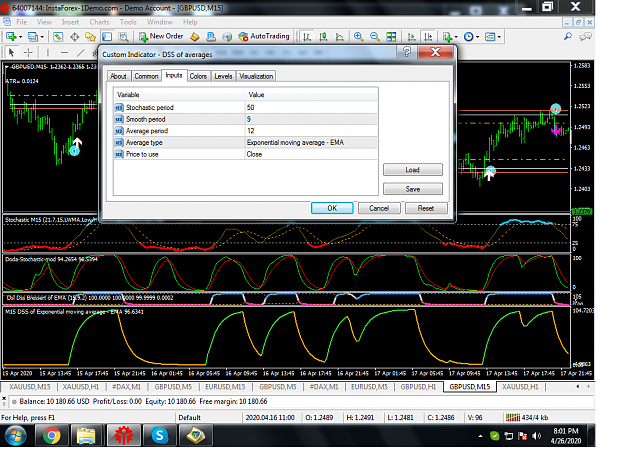Click the AutoTrading button
The width and height of the screenshot is (625, 469).
click(x=264, y=36)
